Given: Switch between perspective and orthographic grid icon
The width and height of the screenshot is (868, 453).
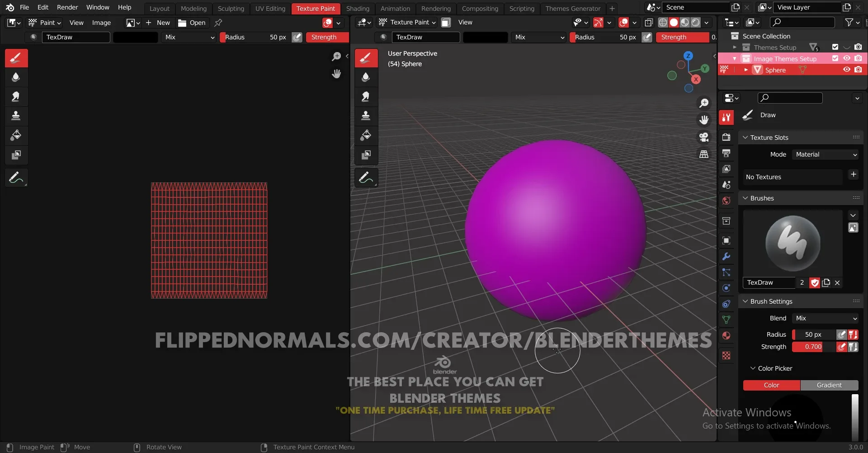Looking at the screenshot, I should [x=704, y=154].
